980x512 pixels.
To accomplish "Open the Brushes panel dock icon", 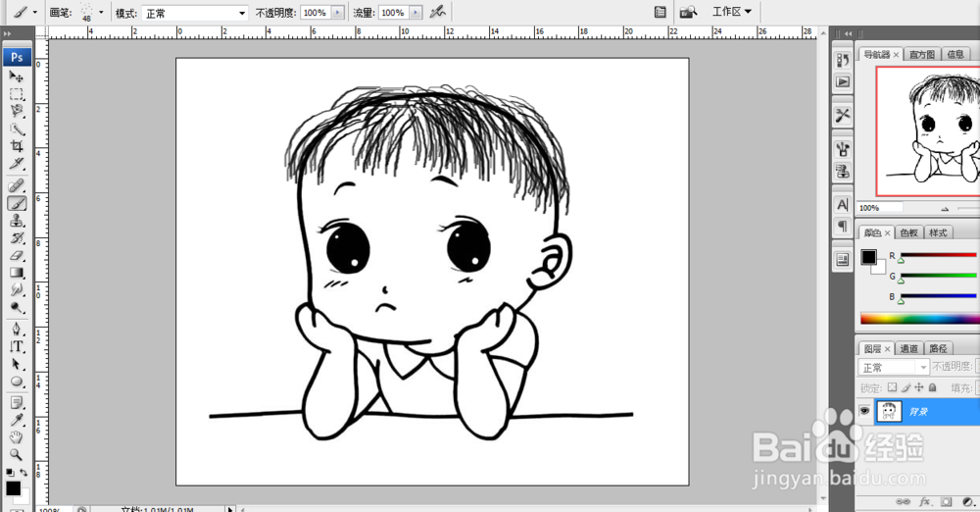I will (843, 149).
